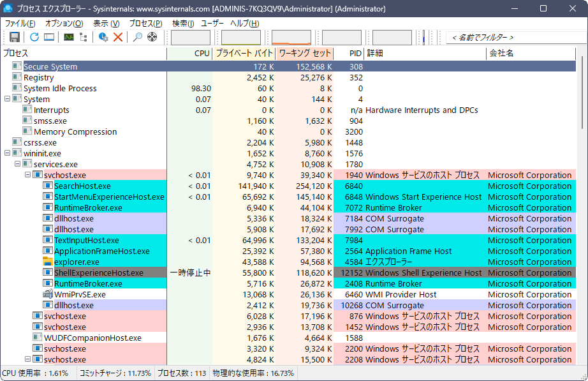Click the TextInputHost.exe process icon
The image size is (588, 381).
click(48, 240)
